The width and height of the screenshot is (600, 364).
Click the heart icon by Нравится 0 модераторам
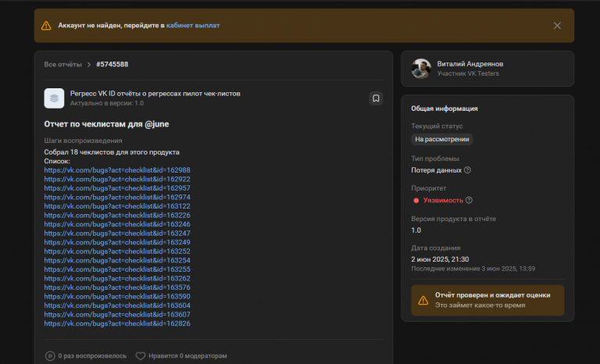pos(141,356)
